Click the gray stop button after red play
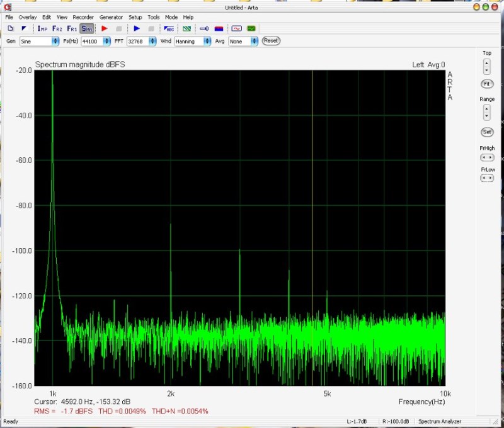Image resolution: width=504 pixels, height=428 pixels. click(118, 28)
